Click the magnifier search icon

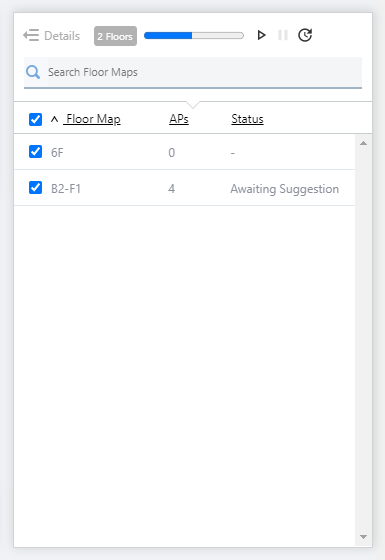tap(33, 72)
